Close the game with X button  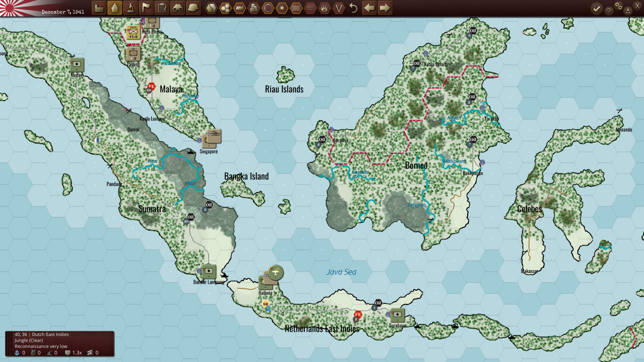point(638,5)
